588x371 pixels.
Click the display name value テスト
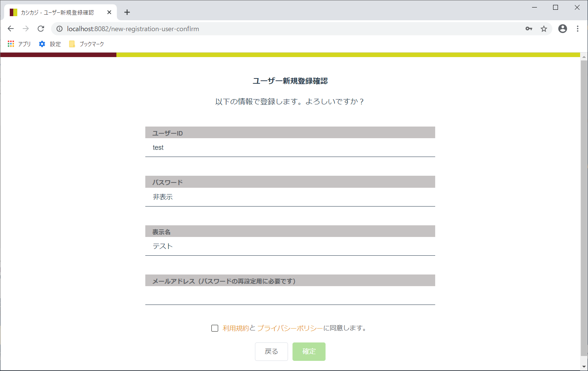163,246
